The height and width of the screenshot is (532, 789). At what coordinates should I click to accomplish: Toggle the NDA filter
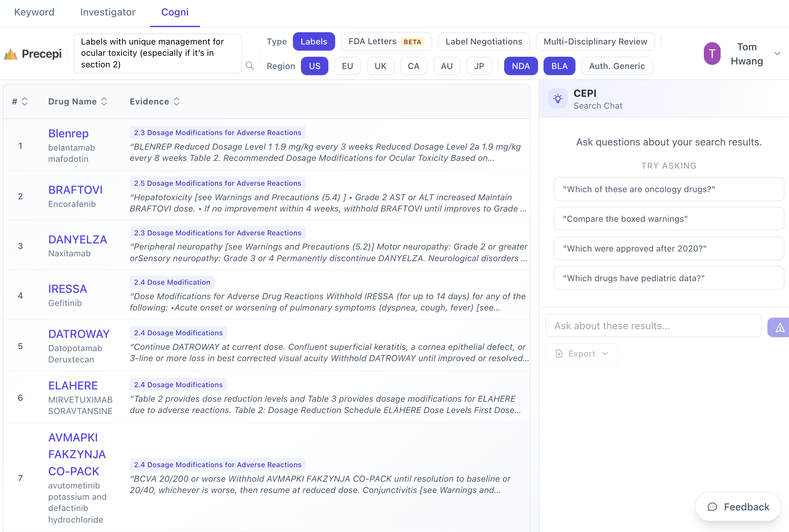(x=521, y=66)
